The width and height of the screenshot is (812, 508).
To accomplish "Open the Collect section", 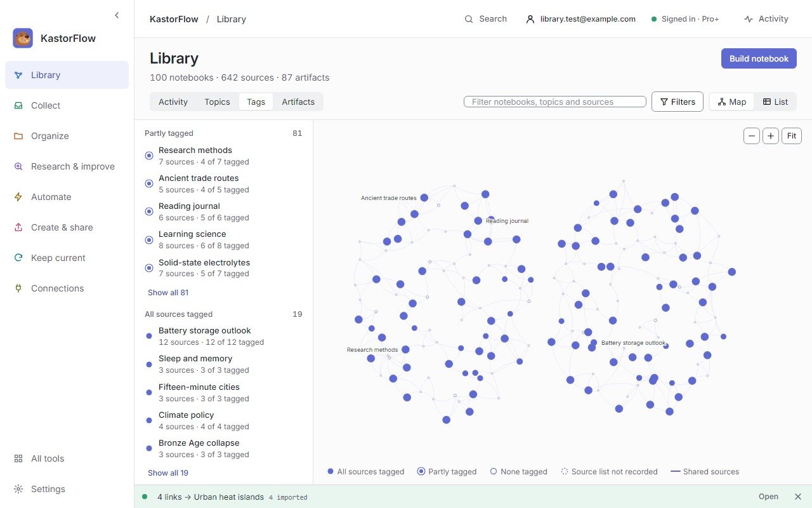I will (x=67, y=105).
